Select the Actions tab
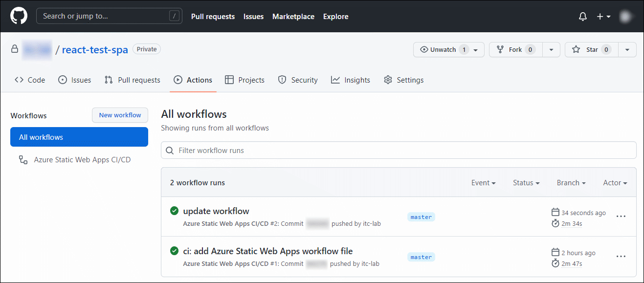This screenshot has width=644, height=283. click(193, 80)
